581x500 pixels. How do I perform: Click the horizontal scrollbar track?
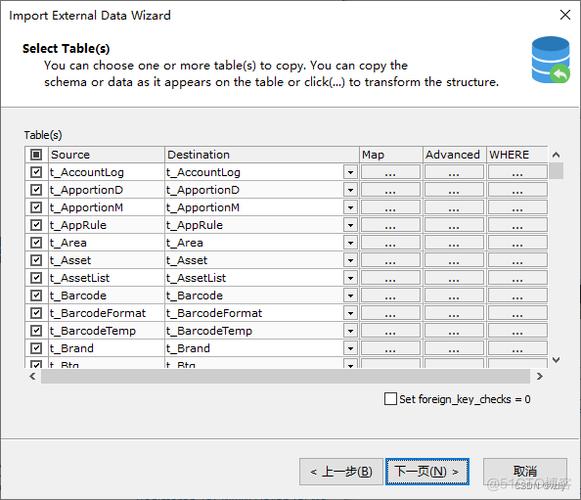tap(285, 376)
